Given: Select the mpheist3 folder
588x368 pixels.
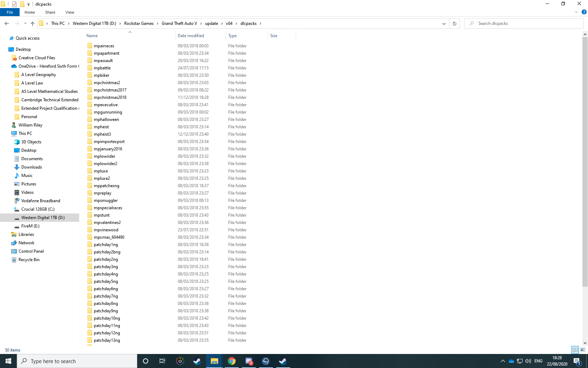Looking at the screenshot, I should 102,134.
